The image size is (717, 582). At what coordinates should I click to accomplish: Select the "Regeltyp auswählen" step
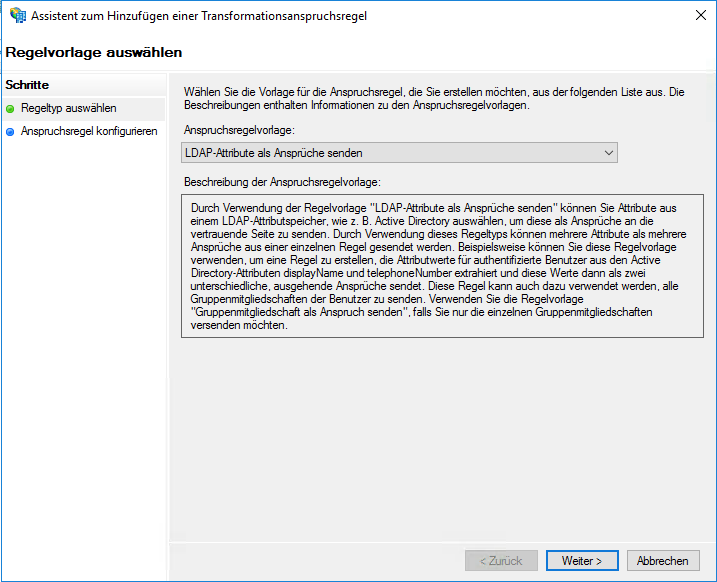tap(68, 108)
